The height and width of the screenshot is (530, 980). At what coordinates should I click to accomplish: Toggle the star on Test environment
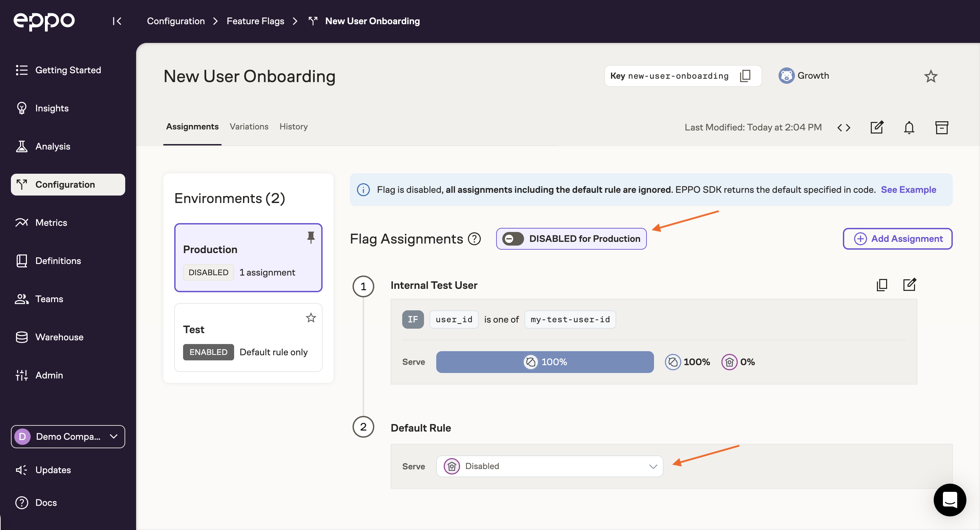click(x=311, y=317)
